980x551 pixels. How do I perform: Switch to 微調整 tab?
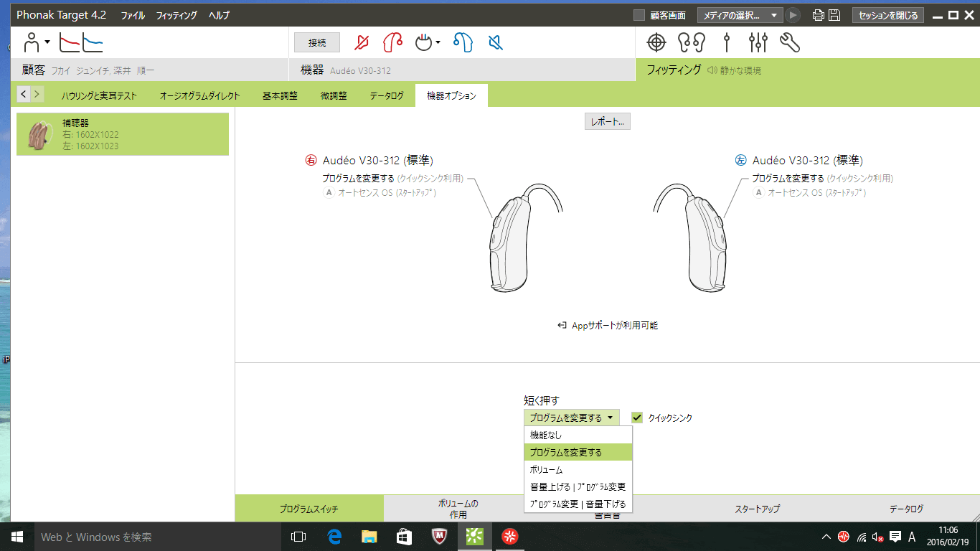pos(334,95)
